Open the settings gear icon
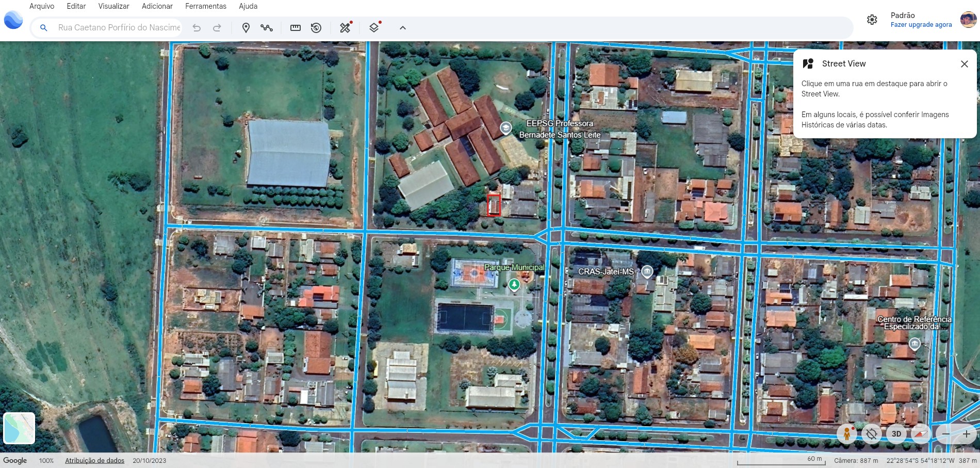980x468 pixels. click(x=872, y=20)
